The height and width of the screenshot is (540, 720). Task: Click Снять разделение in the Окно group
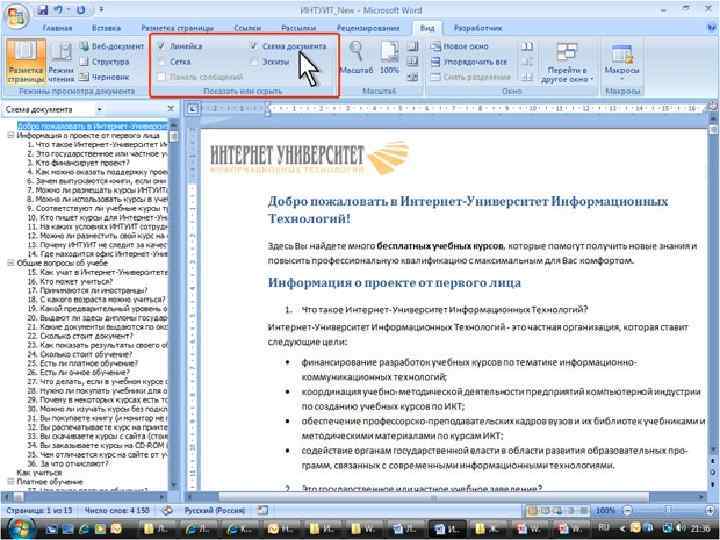click(x=471, y=77)
